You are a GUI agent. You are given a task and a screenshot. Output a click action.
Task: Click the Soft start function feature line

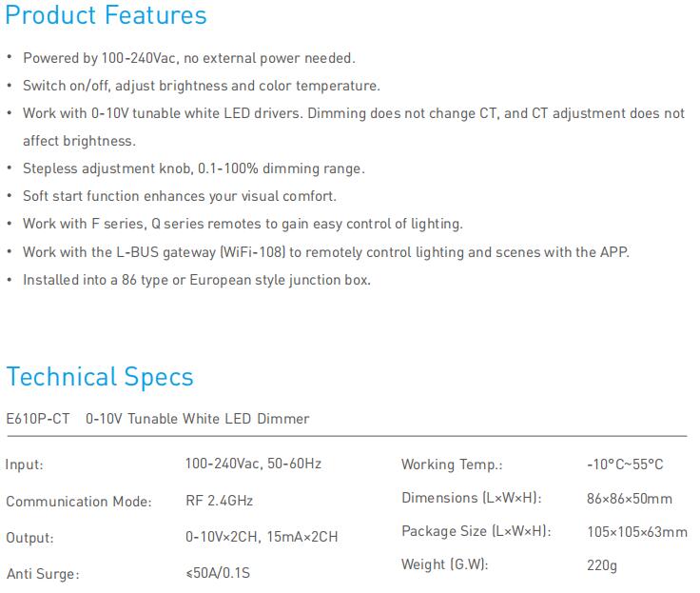(x=180, y=196)
